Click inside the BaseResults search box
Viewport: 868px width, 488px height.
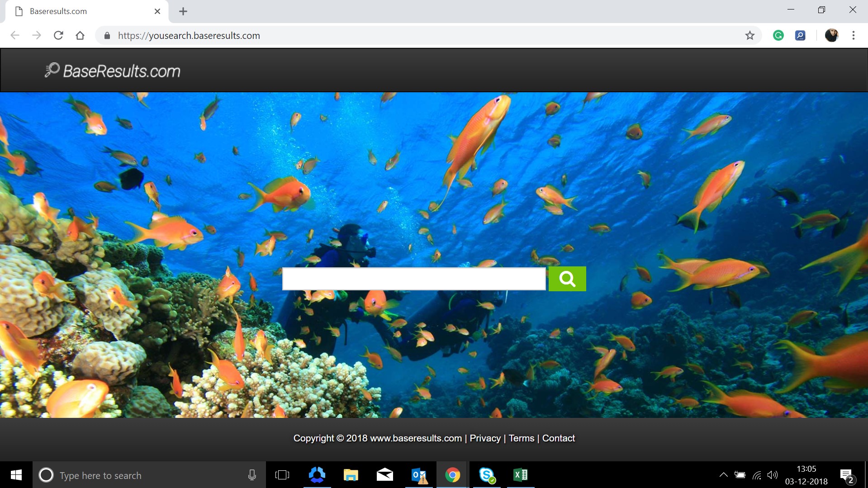point(413,279)
